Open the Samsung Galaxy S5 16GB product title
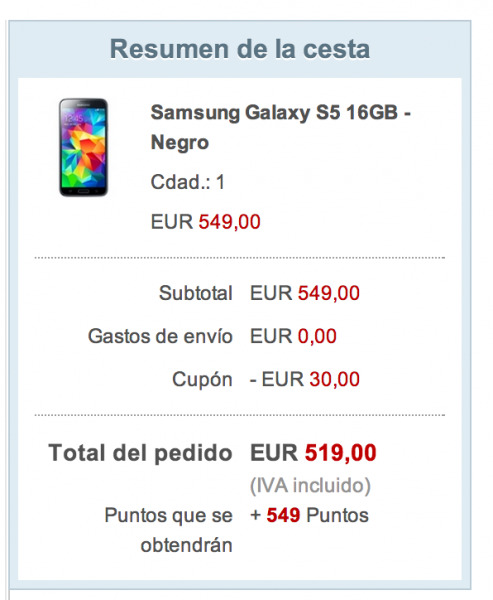493x600 pixels. [x=281, y=127]
